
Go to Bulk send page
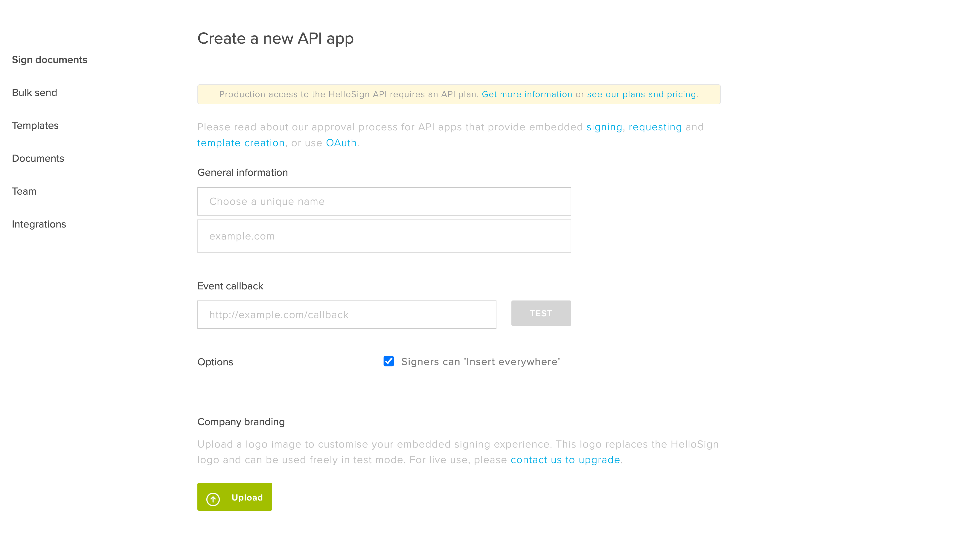pos(35,93)
